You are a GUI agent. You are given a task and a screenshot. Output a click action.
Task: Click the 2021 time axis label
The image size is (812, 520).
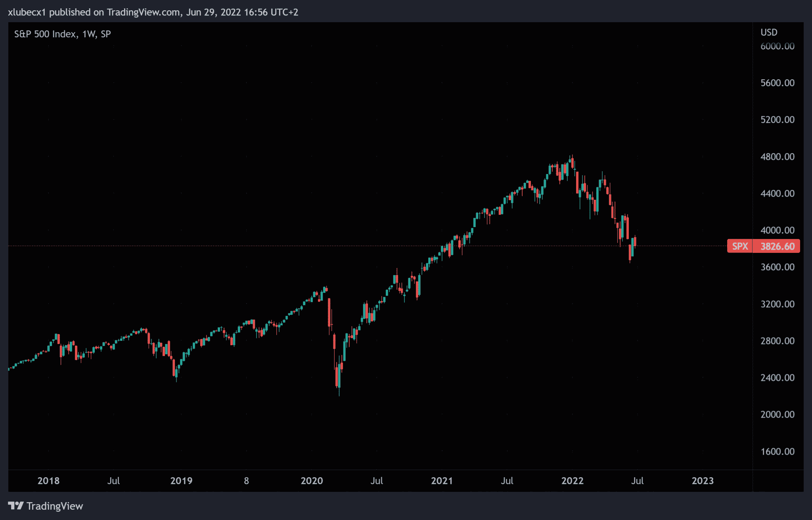[442, 481]
